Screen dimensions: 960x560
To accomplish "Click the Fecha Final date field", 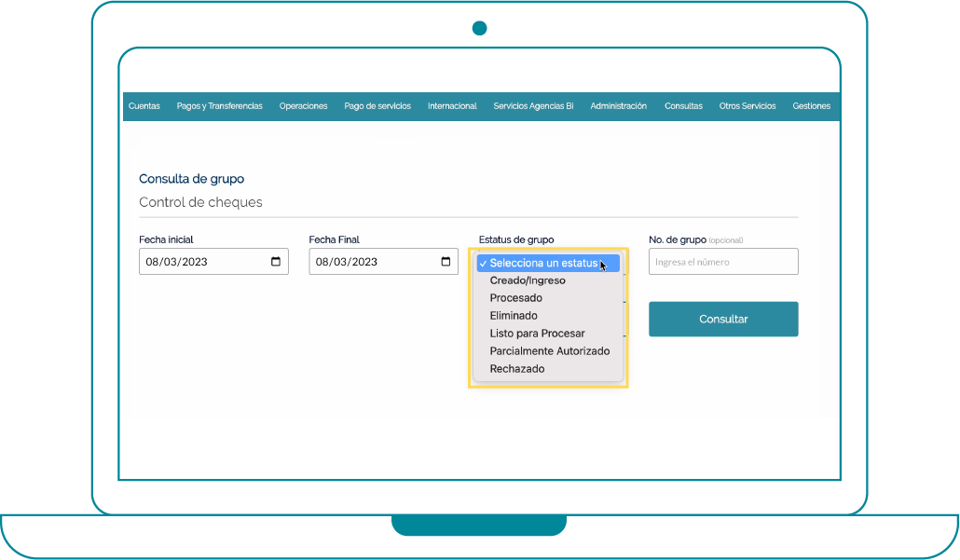I will point(373,262).
